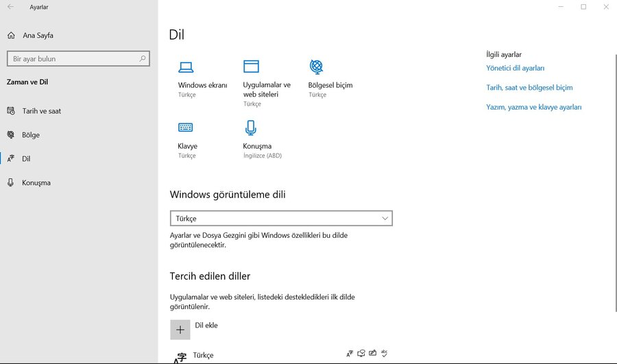Go to Bölge section

point(31,135)
